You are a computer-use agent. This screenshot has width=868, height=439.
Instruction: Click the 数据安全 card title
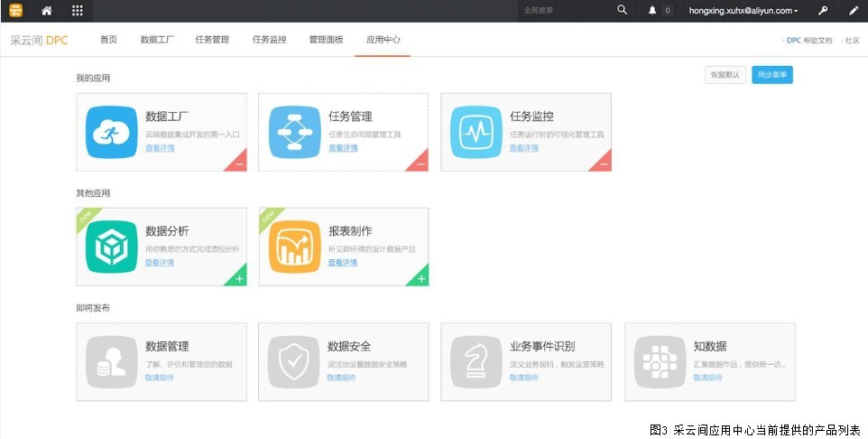[x=349, y=347]
